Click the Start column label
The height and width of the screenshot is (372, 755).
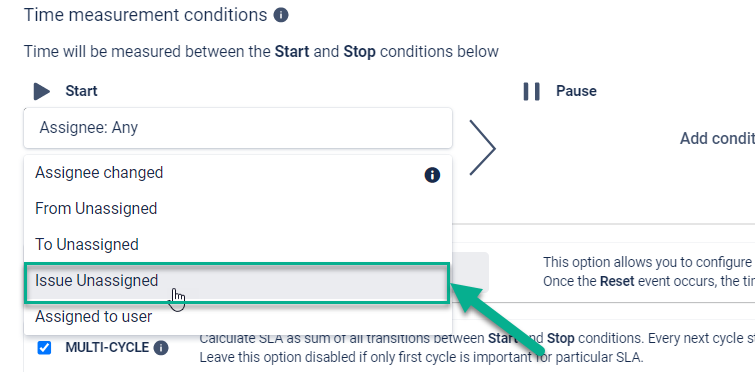coord(81,91)
